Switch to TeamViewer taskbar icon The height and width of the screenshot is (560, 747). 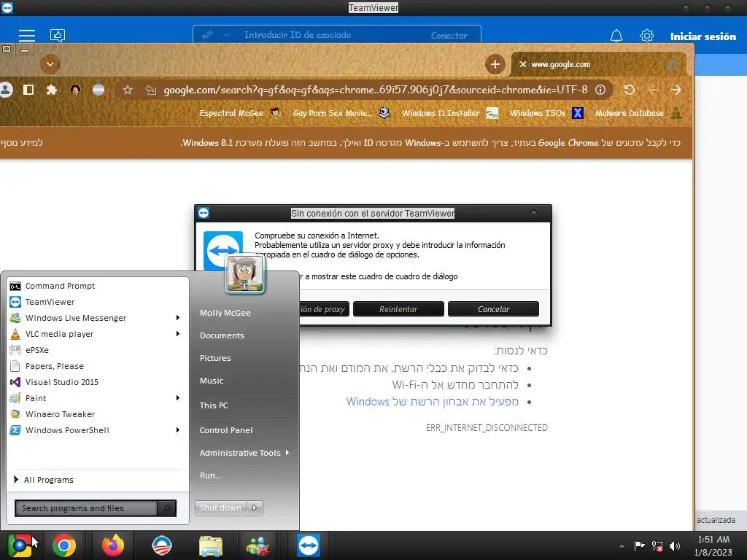[x=309, y=545]
